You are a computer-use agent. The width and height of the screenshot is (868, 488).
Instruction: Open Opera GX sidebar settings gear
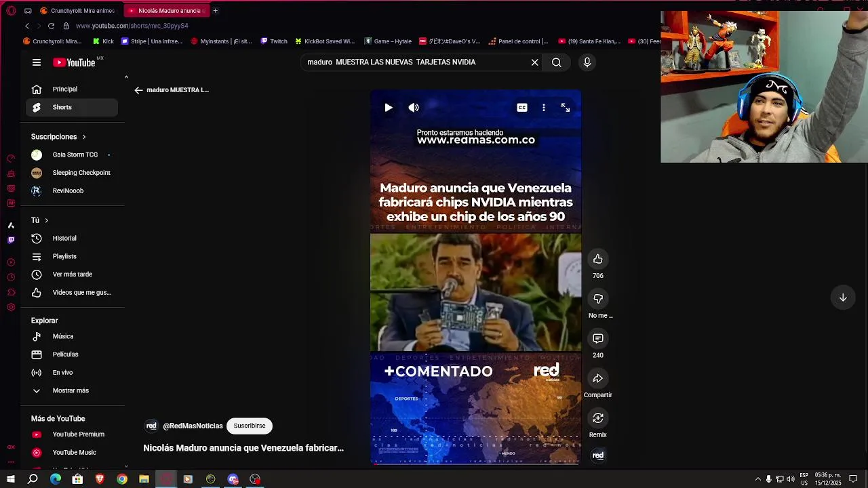click(x=11, y=307)
